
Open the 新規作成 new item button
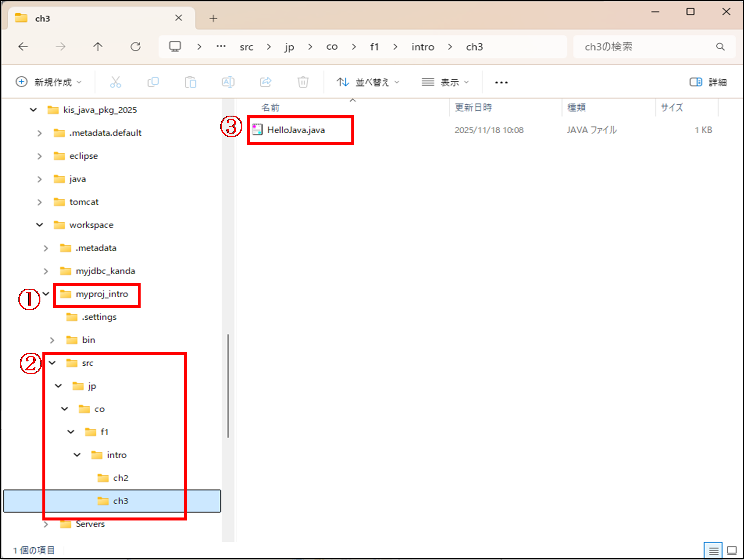[48, 82]
